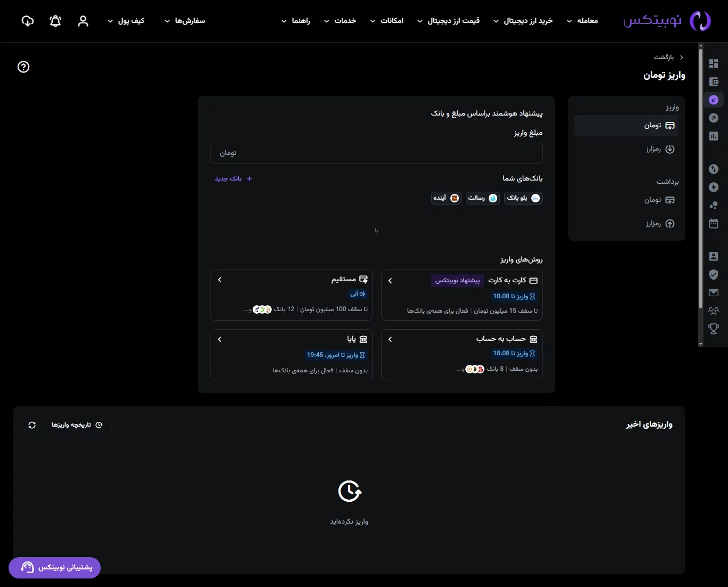This screenshot has height=587, width=728.
Task: Select تومان under واریز in side menu
Action: (627, 126)
